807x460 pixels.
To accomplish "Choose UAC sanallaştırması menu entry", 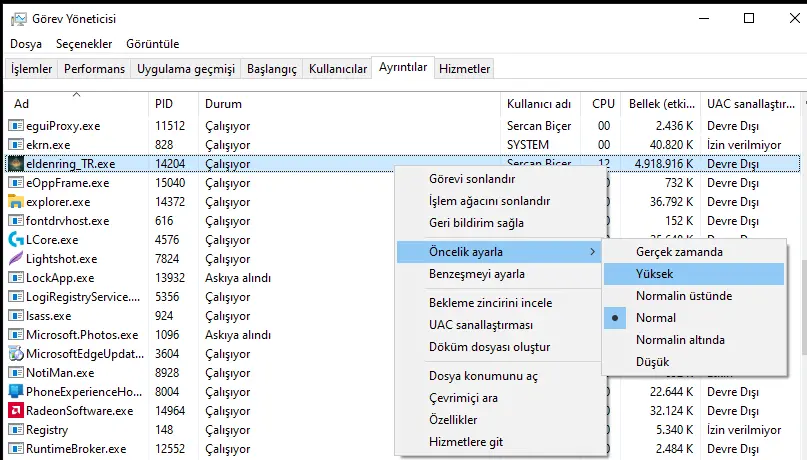I will [x=499, y=325].
